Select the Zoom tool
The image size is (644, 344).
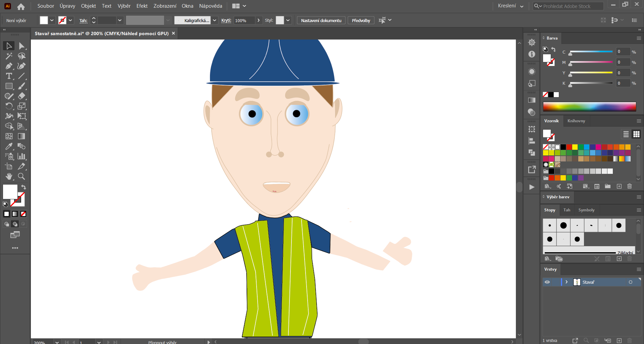click(x=21, y=177)
